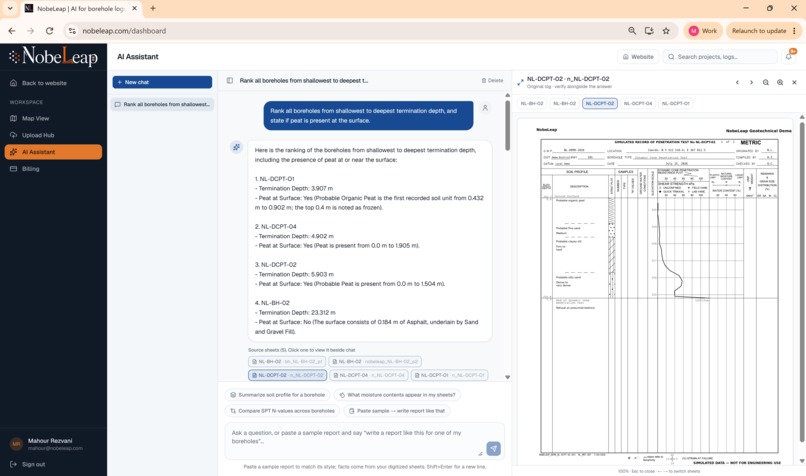Click the AI assistant sparkle avatar
This screenshot has width=806, height=476.
[x=236, y=147]
